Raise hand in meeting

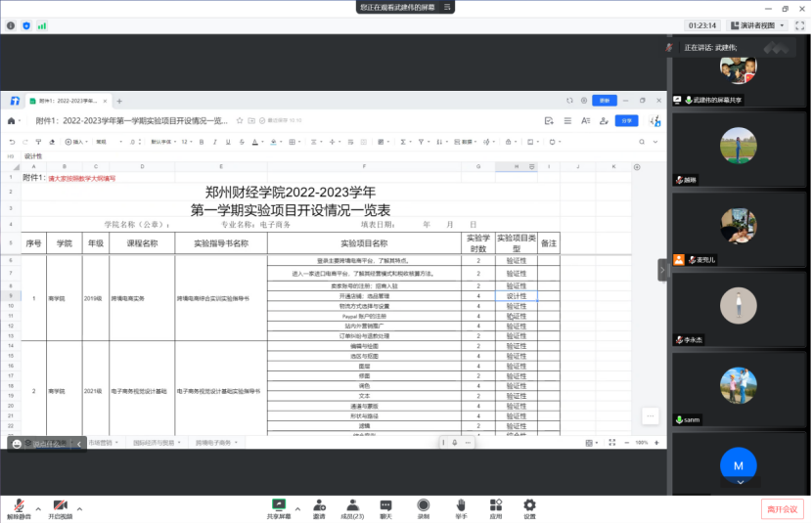click(x=461, y=508)
